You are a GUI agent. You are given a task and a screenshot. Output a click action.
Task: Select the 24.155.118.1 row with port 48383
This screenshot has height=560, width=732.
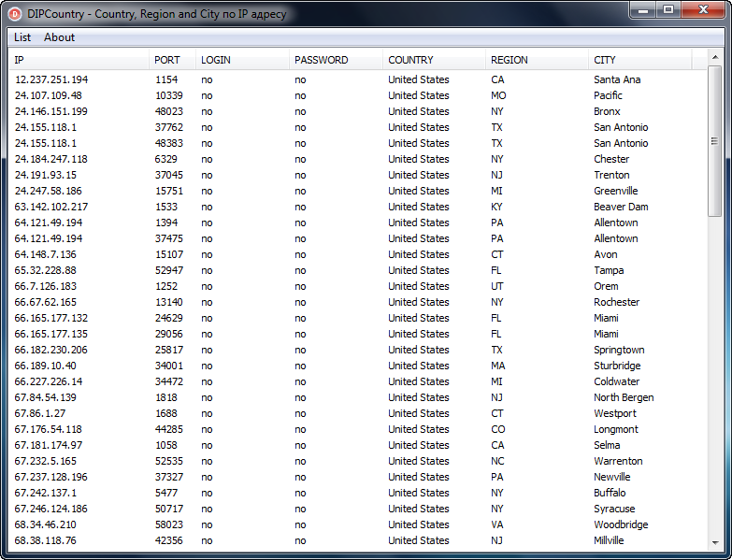pyautogui.click(x=358, y=143)
